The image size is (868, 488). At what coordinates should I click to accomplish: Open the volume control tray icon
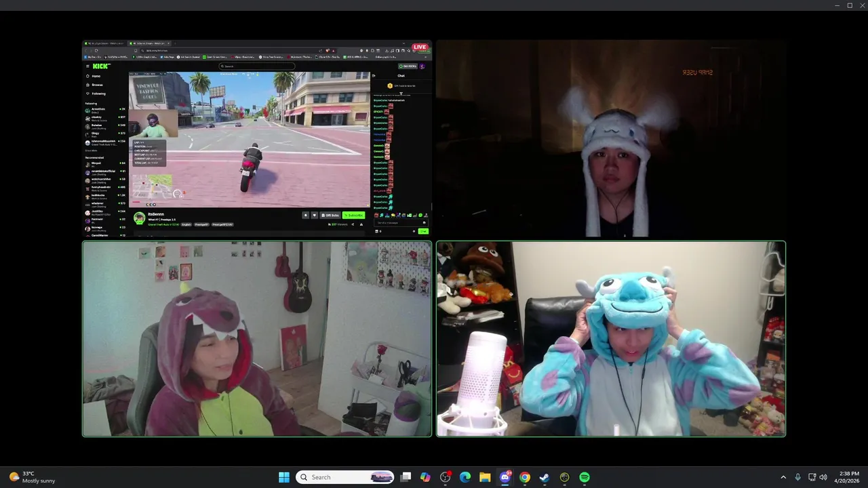pyautogui.click(x=823, y=477)
